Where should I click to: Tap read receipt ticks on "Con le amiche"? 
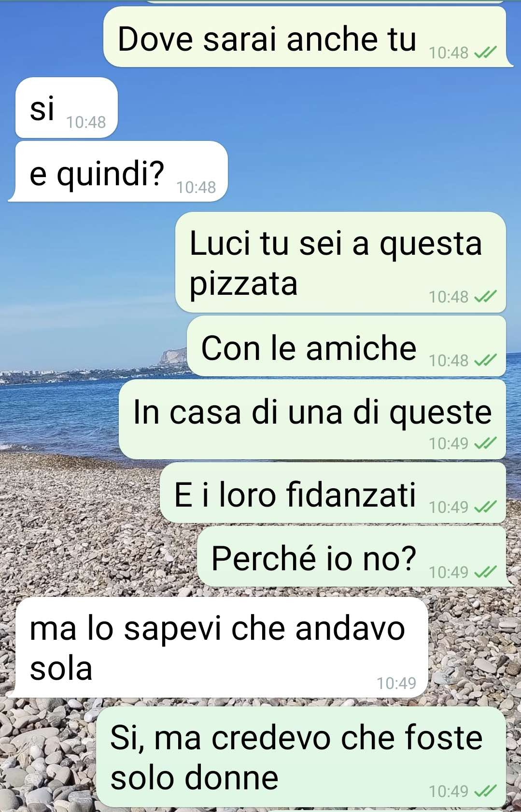[x=485, y=360]
